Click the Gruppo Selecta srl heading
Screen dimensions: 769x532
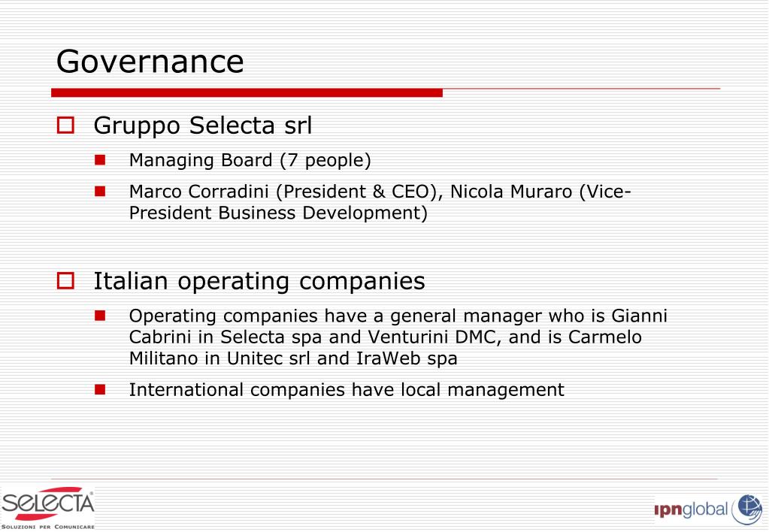(x=202, y=125)
